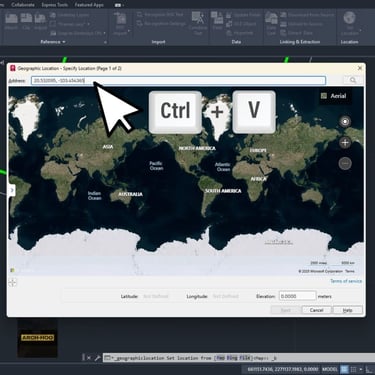Click the Cancel button in the dialog
The width and height of the screenshot is (375, 375).
316,310
